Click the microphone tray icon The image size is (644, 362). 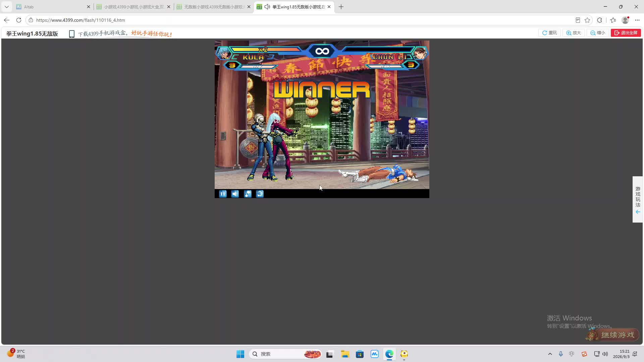(561, 354)
